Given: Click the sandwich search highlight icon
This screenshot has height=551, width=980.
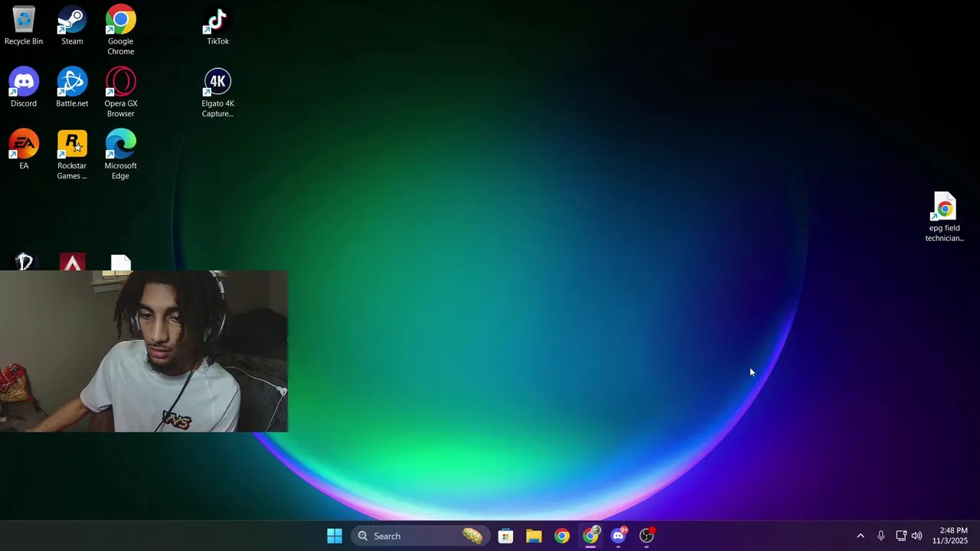Looking at the screenshot, I should 472,536.
